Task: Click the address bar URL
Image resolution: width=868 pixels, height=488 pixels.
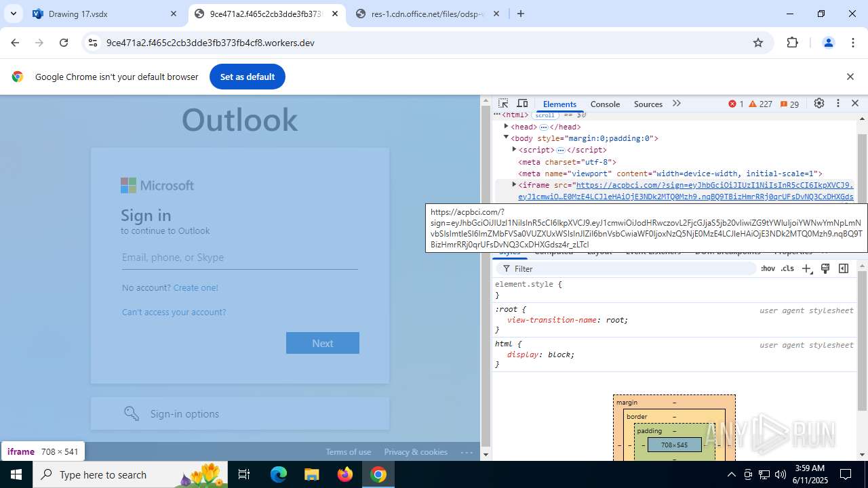Action: (210, 43)
